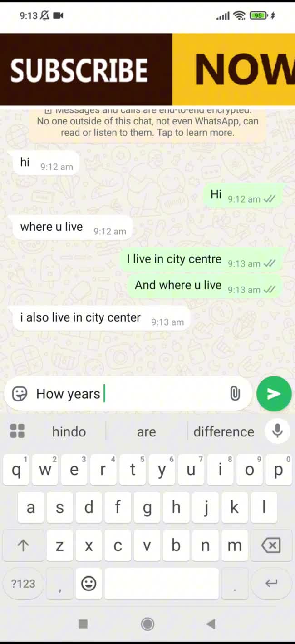Choose the suggestion 'hindo'
This screenshot has height=644, width=295.
coord(69,431)
